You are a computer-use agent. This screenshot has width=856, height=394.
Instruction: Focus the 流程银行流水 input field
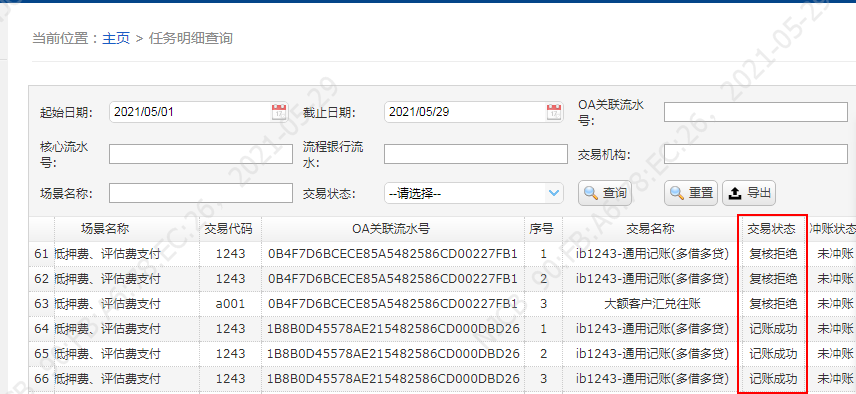(475, 154)
